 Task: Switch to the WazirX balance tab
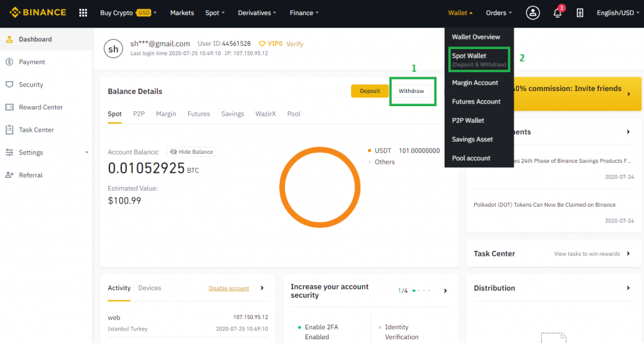(266, 114)
